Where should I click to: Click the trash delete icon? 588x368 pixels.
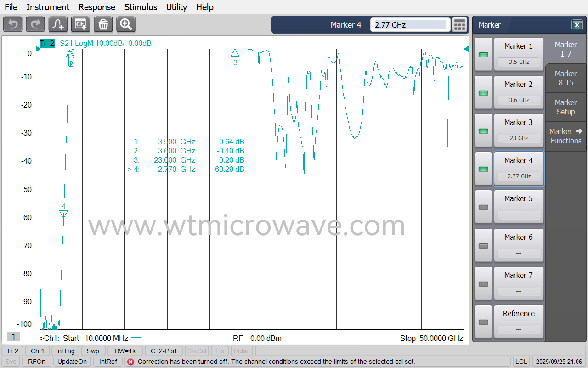(x=103, y=24)
